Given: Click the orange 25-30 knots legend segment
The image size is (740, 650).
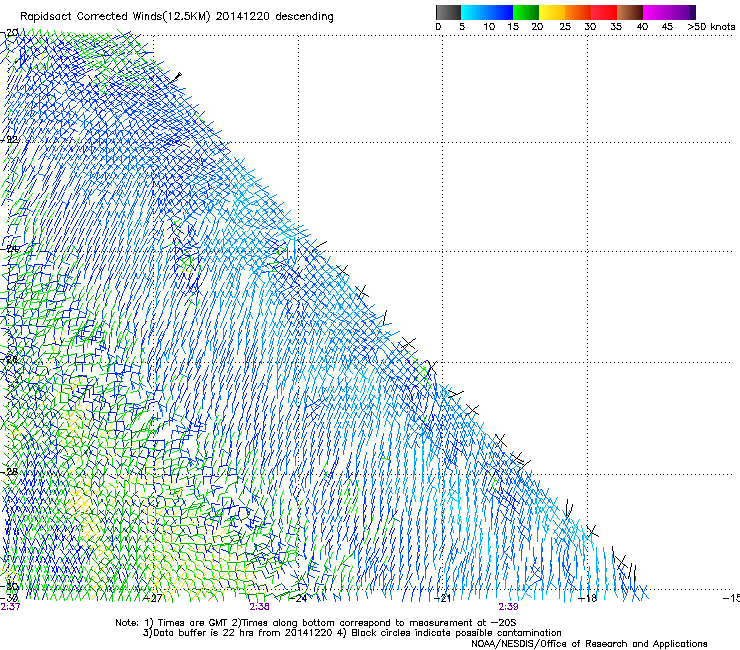Looking at the screenshot, I should click(578, 12).
